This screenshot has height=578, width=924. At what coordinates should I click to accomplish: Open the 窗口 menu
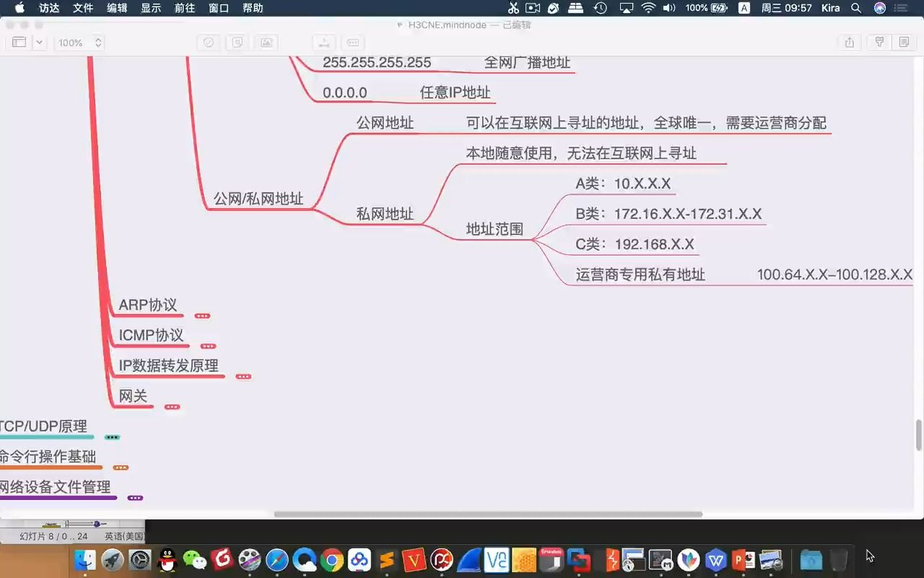(219, 8)
